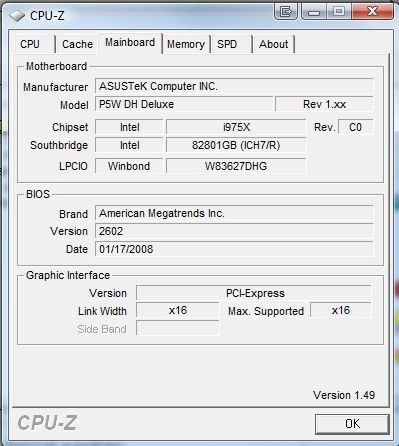Click the Graphic Interface group heading
Viewport: 399px width, 446px height.
[x=68, y=275]
